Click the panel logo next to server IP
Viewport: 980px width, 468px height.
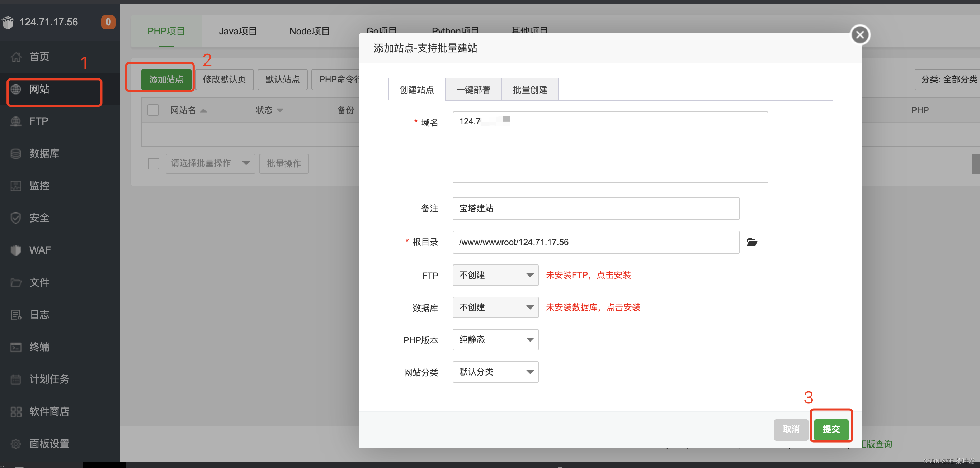click(x=8, y=22)
